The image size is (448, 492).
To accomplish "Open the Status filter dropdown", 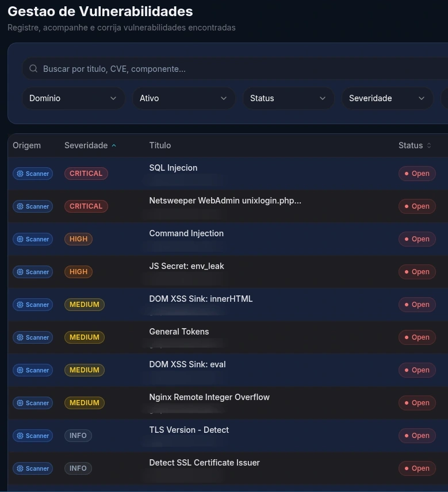I will tap(288, 98).
